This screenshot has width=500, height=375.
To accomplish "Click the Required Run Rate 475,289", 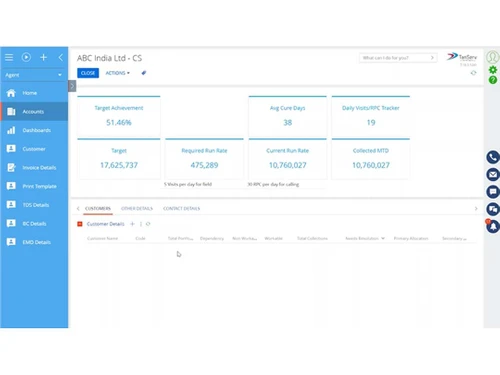I will [x=204, y=165].
